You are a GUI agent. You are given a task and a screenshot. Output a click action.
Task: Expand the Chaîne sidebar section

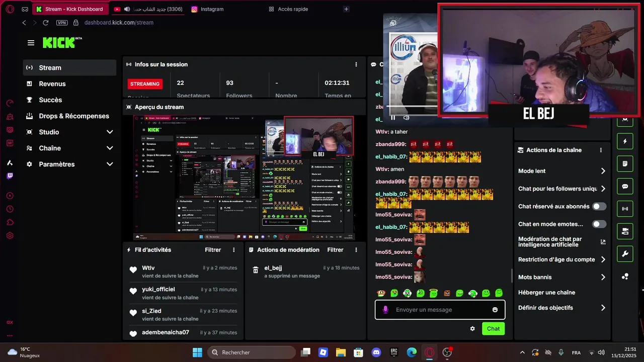(70, 148)
